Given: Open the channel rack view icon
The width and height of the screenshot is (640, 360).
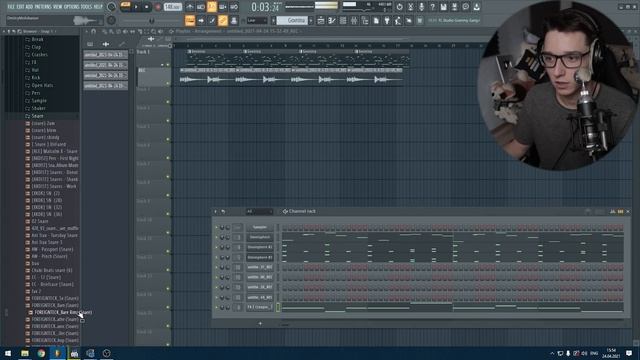Looking at the screenshot, I should point(343,20).
